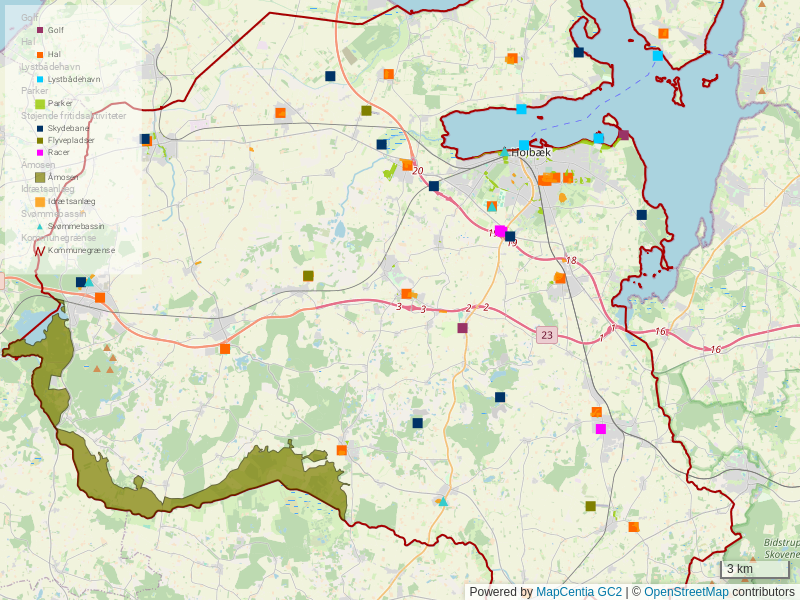Image resolution: width=800 pixels, height=600 pixels.
Task: Expand the Idrætsanlæg legend group heading
Action: (48, 189)
